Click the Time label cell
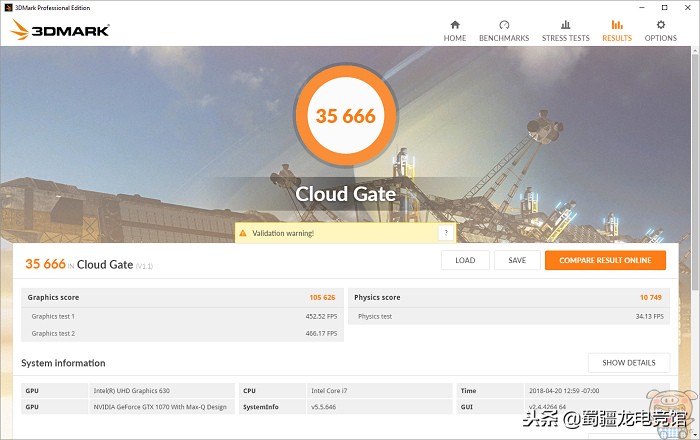The height and width of the screenshot is (440, 700). (490, 391)
